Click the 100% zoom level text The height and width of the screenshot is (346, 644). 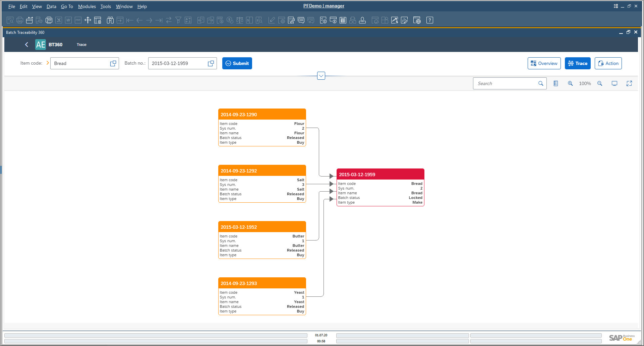click(x=585, y=83)
